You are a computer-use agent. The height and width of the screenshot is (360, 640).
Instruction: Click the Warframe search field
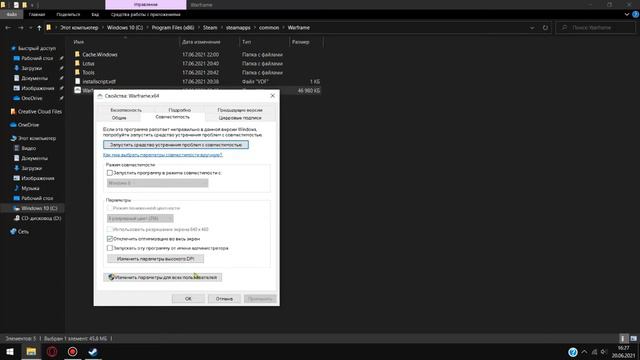click(x=596, y=28)
